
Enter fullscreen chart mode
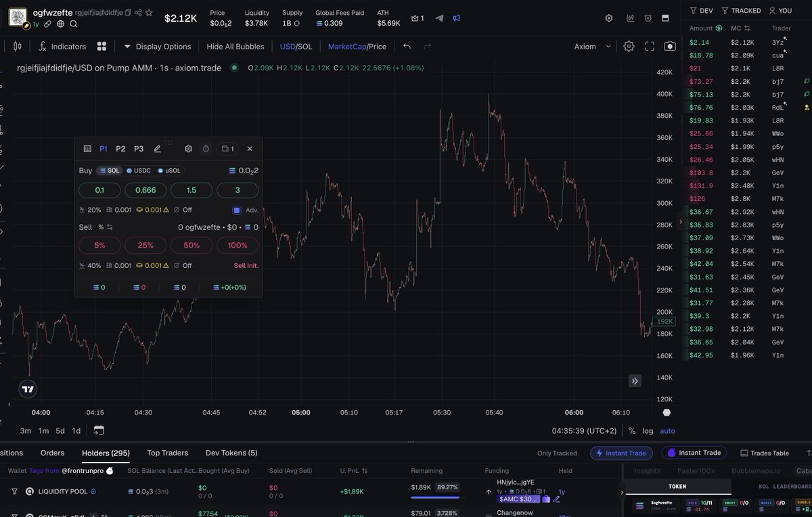650,46
